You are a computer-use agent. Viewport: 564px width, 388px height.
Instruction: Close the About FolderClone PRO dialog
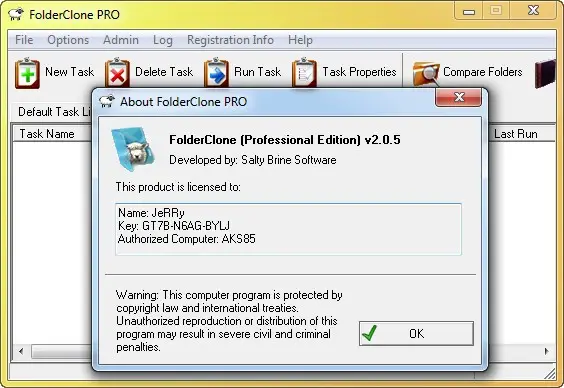458,97
